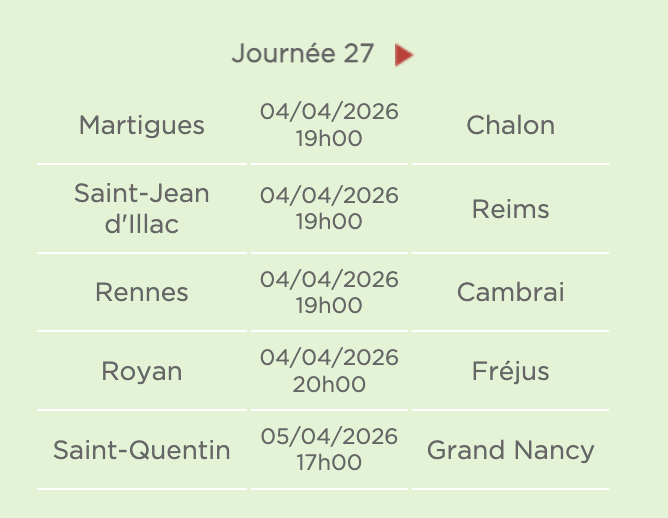The image size is (668, 518).
Task: Open the Reims team link
Action: point(510,210)
